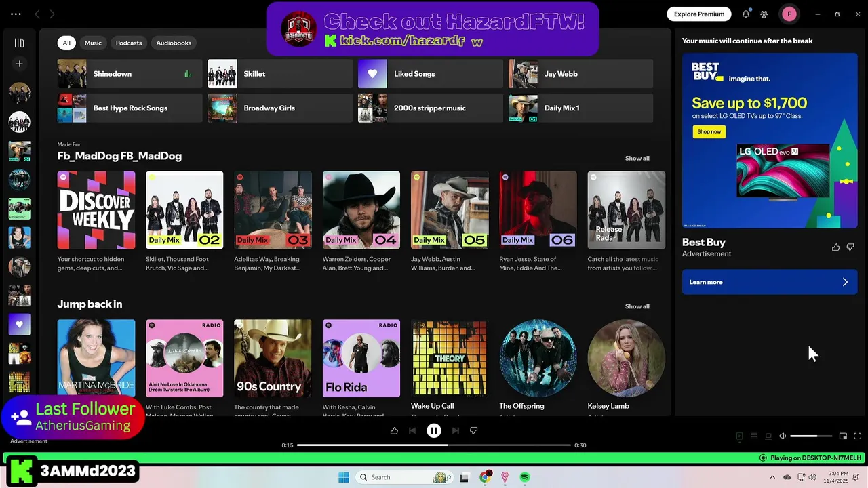Screen dimensions: 868x488
Task: Select the All filter chip
Action: point(66,43)
